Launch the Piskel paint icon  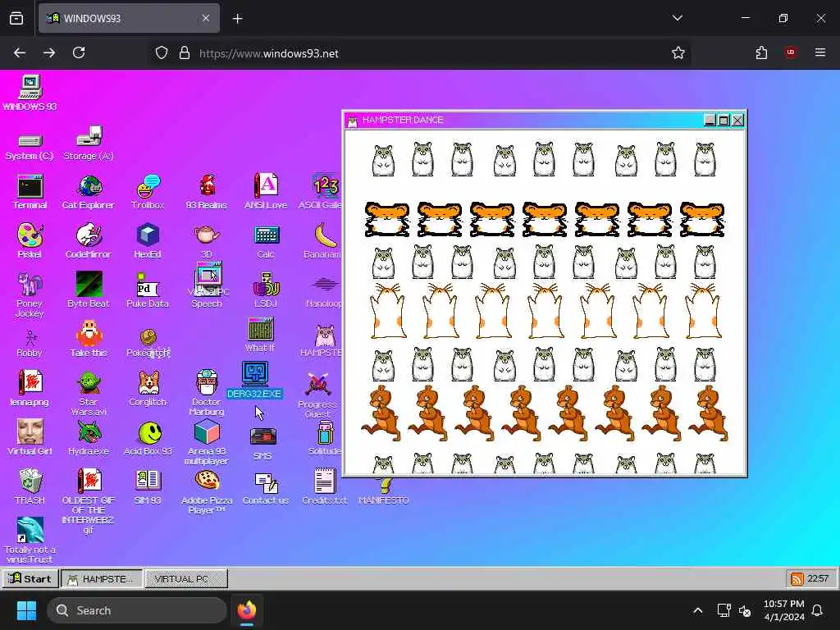coord(30,241)
